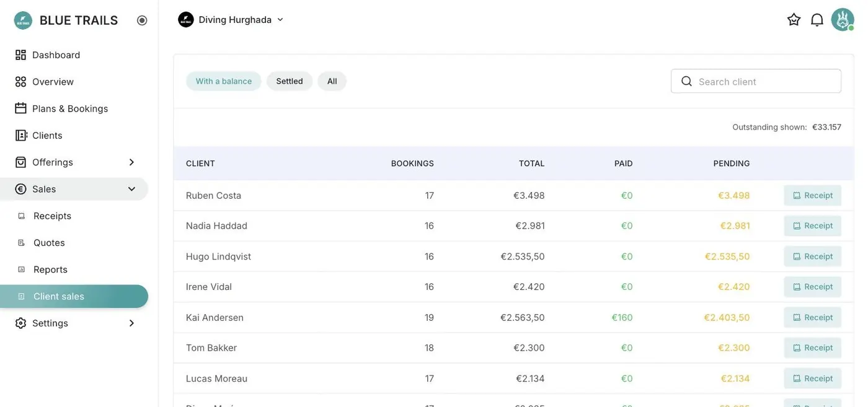Screen dimensions: 868x407
Task: Click the Blue Trails logo icon
Action: tap(23, 20)
